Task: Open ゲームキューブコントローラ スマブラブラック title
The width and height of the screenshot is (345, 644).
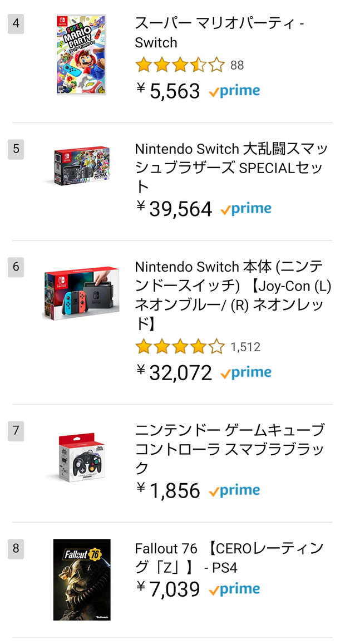Action: tap(230, 449)
